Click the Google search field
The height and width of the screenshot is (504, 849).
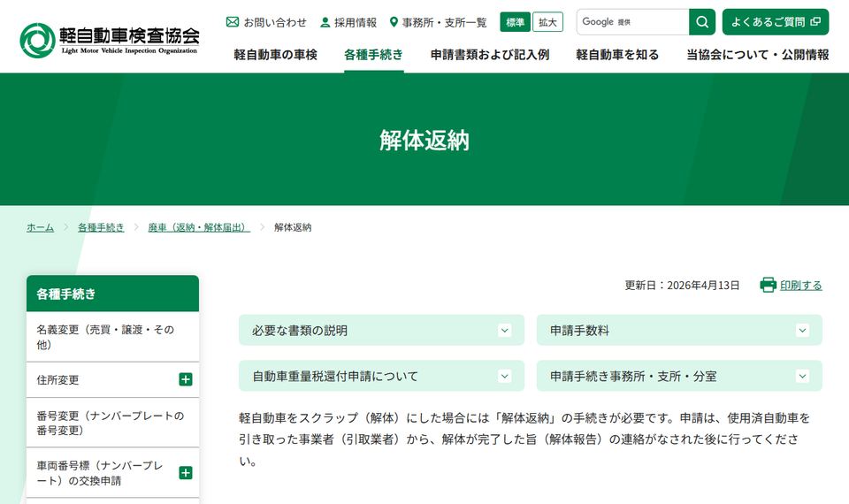[x=632, y=22]
